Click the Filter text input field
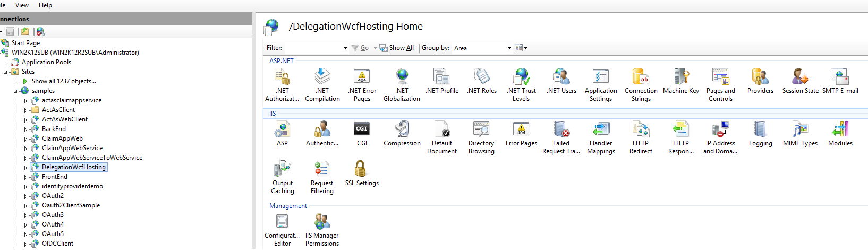This screenshot has width=868, height=252. pyautogui.click(x=313, y=48)
